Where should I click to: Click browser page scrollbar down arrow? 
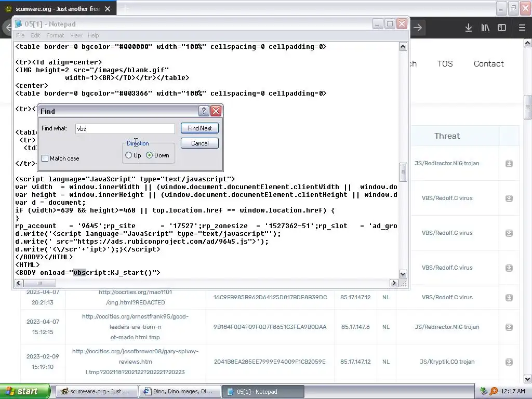[528, 379]
